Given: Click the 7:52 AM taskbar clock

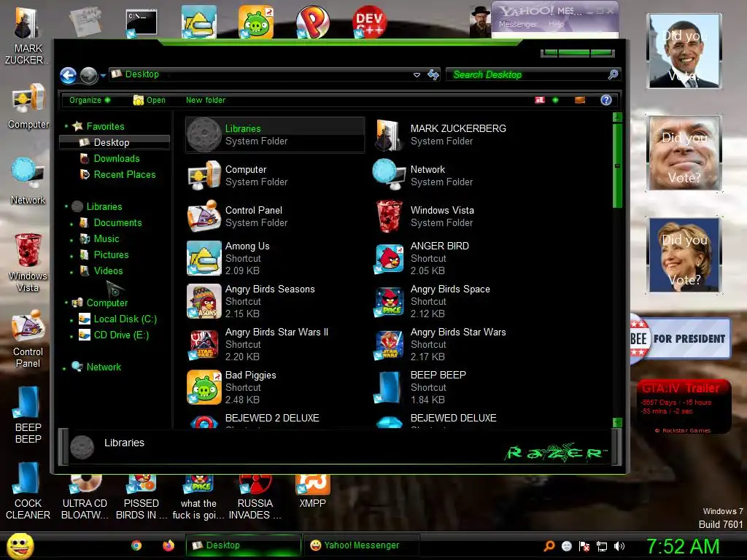Looking at the screenshot, I should [683, 547].
